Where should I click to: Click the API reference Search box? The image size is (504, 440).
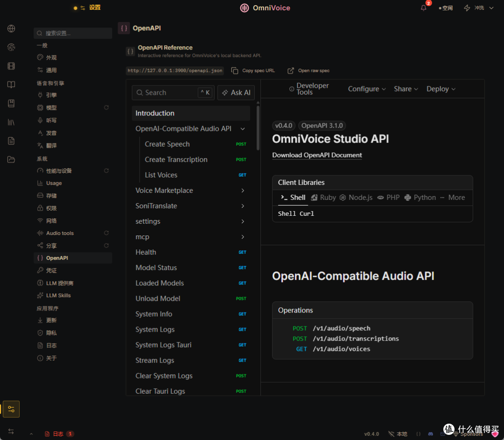tap(173, 92)
